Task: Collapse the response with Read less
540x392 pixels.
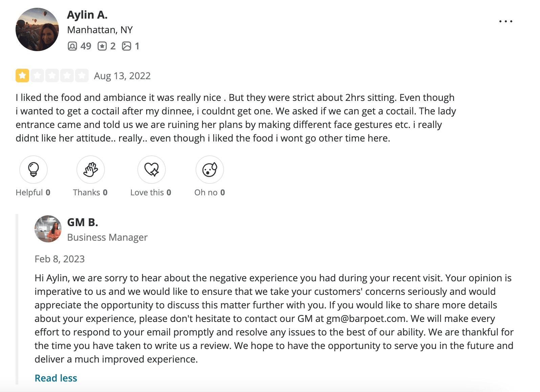Action: pyautogui.click(x=56, y=378)
